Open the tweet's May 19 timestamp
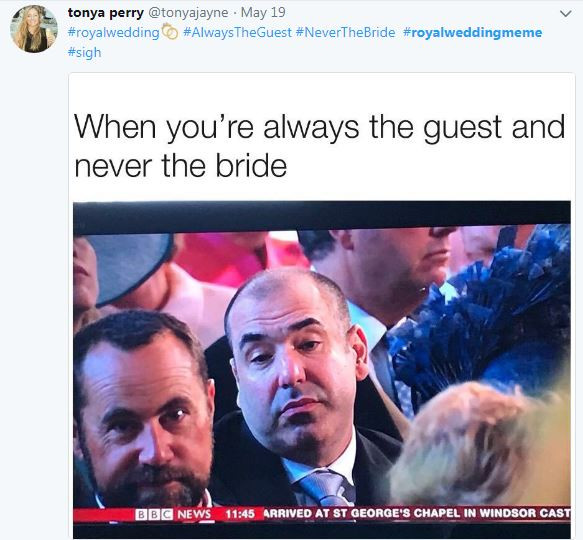This screenshot has height=540, width=583. click(x=263, y=12)
